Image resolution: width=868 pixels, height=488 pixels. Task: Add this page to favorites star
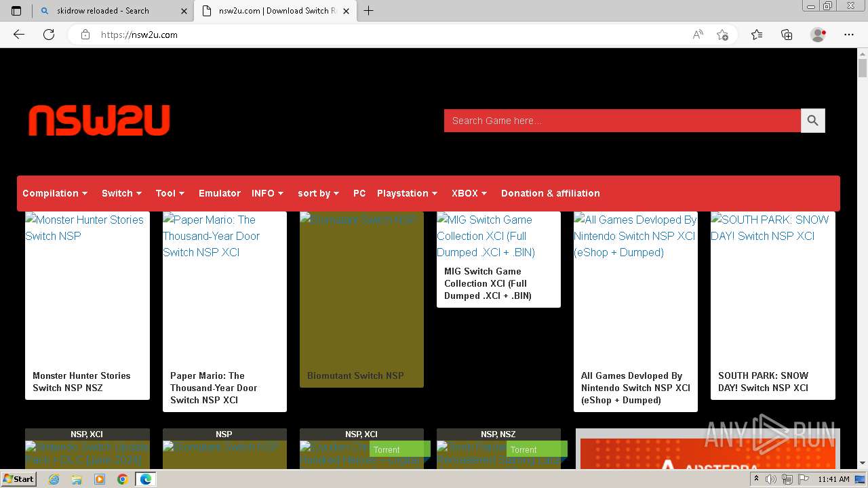click(722, 35)
